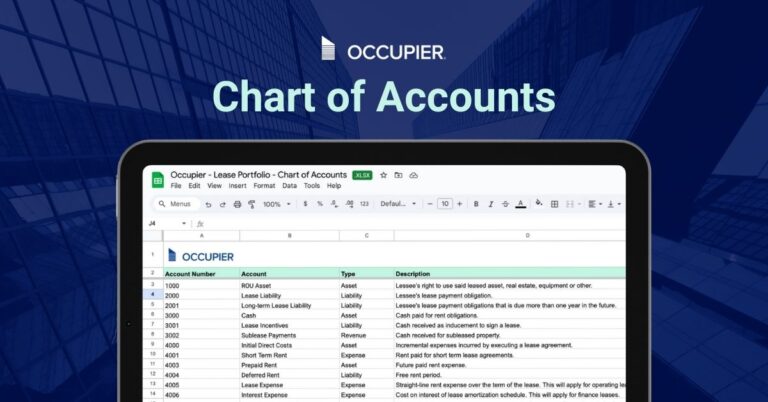Viewport: 768px width, 402px height.
Task: Open the Help menu
Action: [x=334, y=186]
